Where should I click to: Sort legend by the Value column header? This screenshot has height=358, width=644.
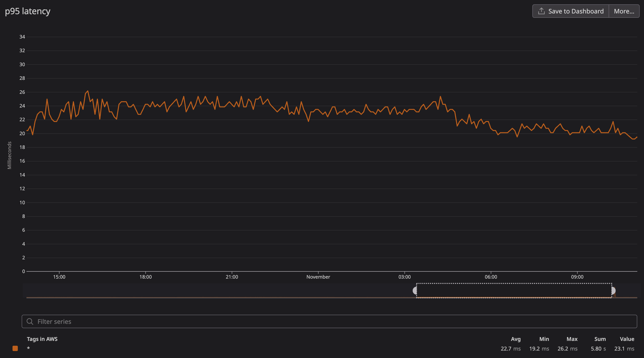coord(627,339)
